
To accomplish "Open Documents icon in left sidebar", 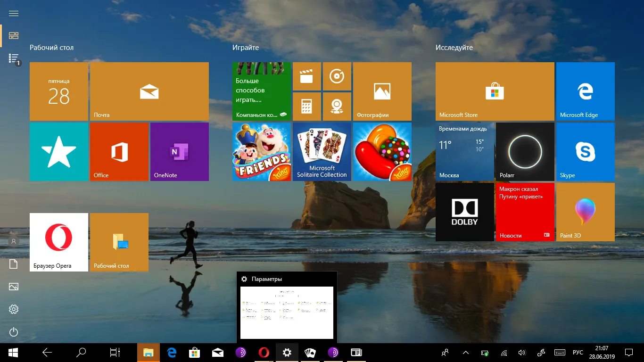I will [x=14, y=264].
